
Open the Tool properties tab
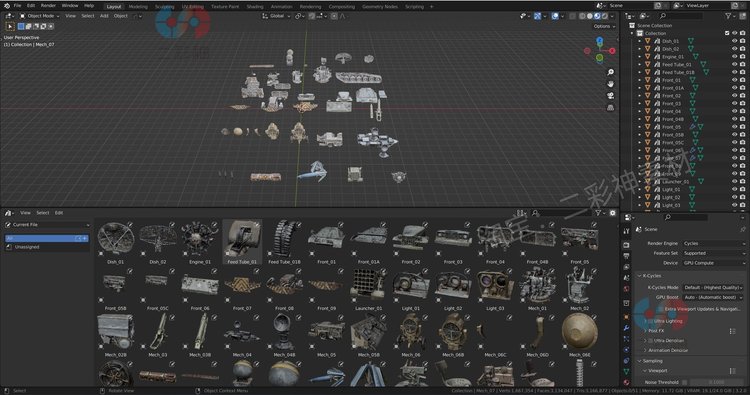coord(626,231)
